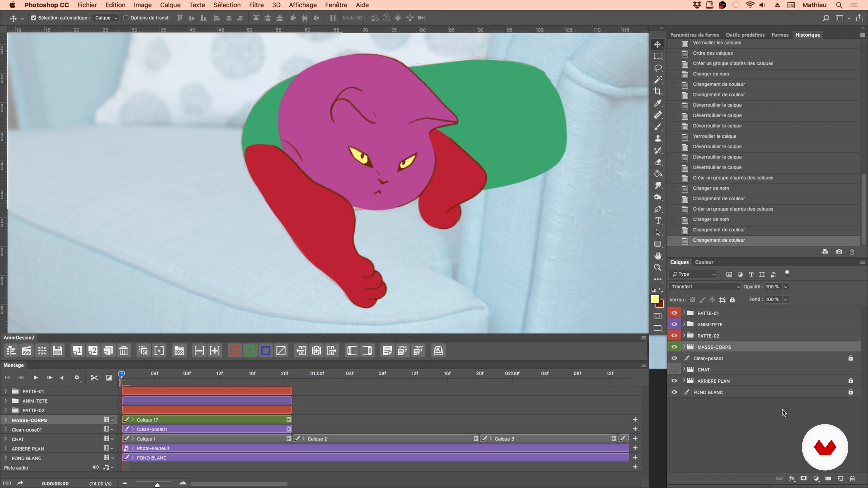This screenshot has height=488, width=868.
Task: Open the Affichage menu
Action: tap(302, 5)
